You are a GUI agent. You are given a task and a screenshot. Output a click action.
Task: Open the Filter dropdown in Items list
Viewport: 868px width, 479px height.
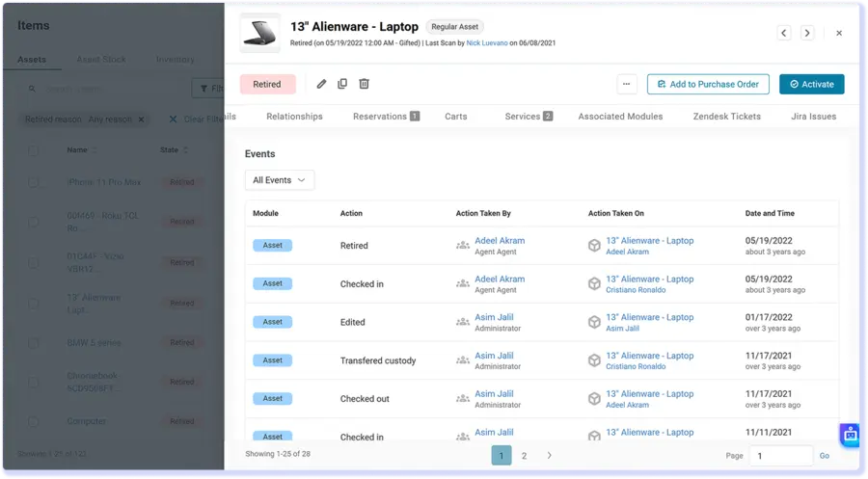pos(209,89)
